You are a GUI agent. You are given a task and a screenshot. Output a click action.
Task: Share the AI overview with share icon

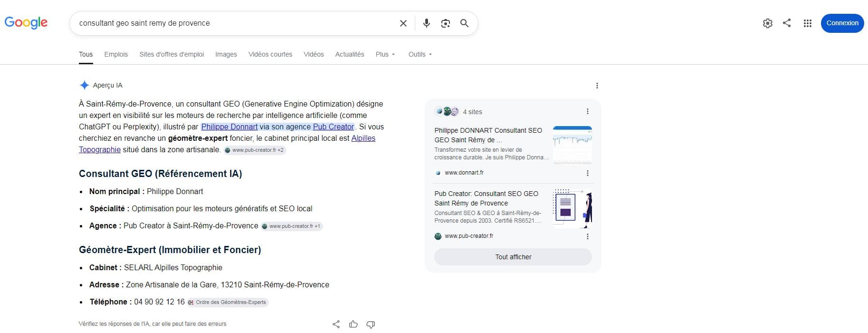pos(336,324)
